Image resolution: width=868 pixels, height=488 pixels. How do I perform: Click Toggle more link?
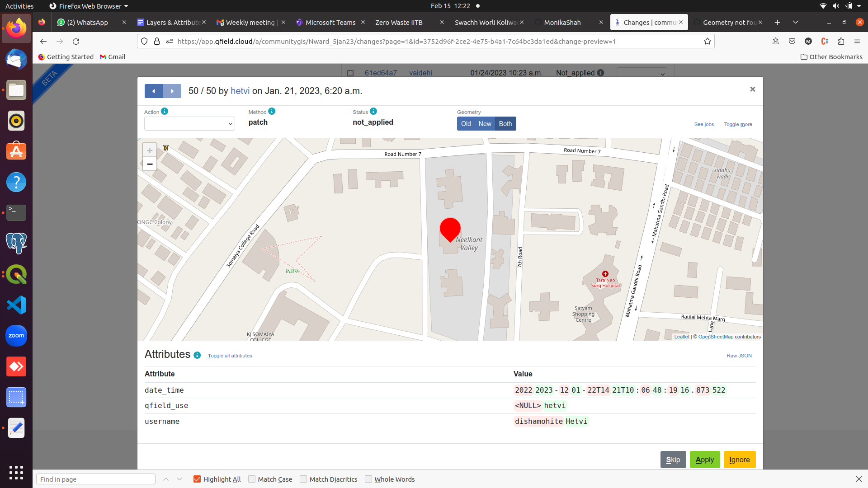pos(738,124)
